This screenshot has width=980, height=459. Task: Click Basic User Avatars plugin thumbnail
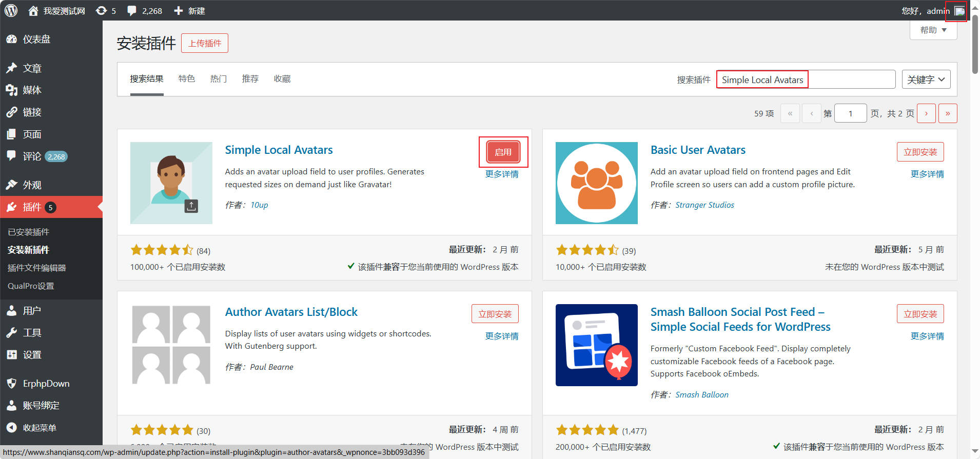pos(597,183)
